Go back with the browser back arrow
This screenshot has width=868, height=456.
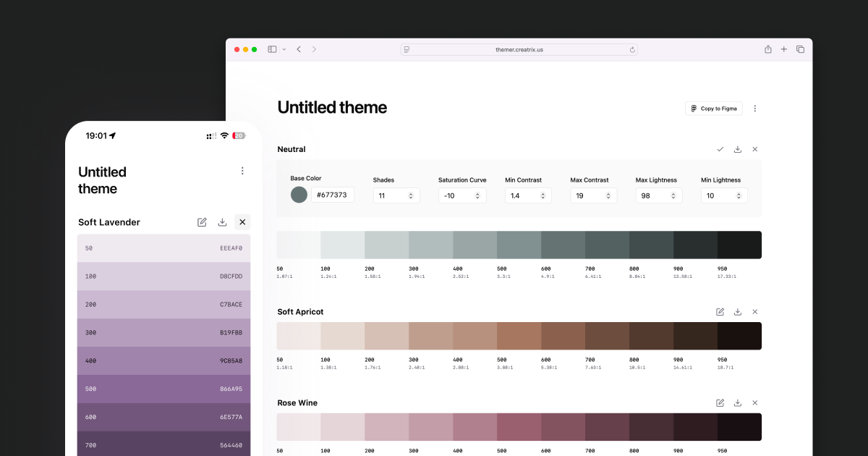coord(299,49)
